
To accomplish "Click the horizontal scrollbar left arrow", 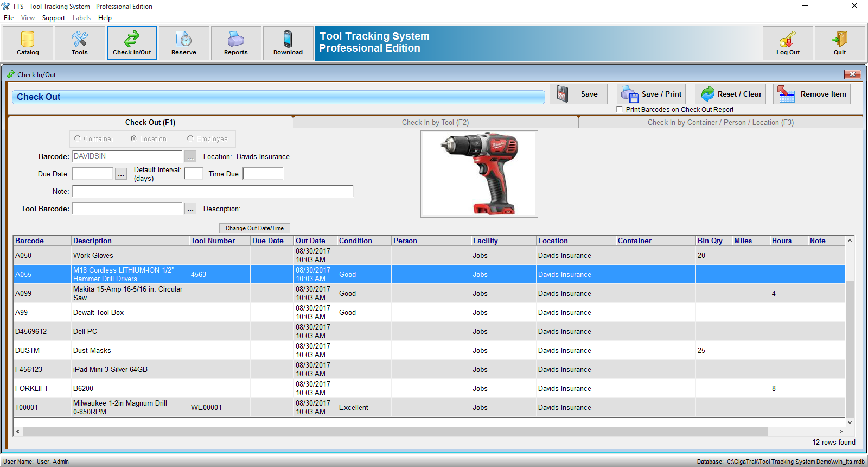I will (x=18, y=431).
